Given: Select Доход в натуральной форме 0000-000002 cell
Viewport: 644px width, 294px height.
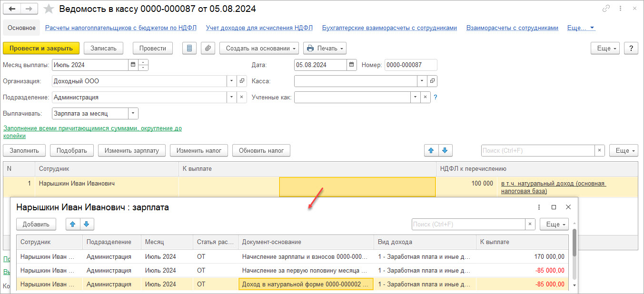Looking at the screenshot, I should coord(306,284).
